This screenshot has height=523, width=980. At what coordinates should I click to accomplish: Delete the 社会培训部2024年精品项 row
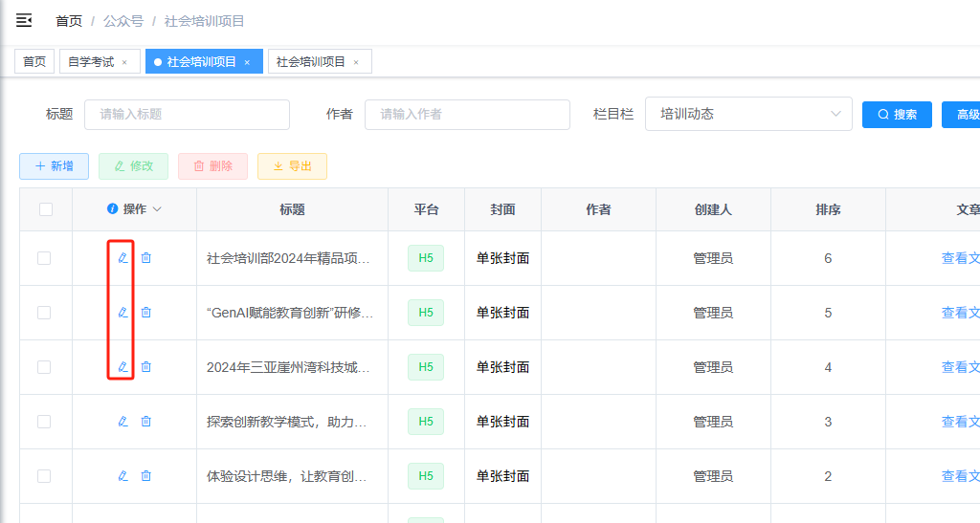(x=146, y=258)
